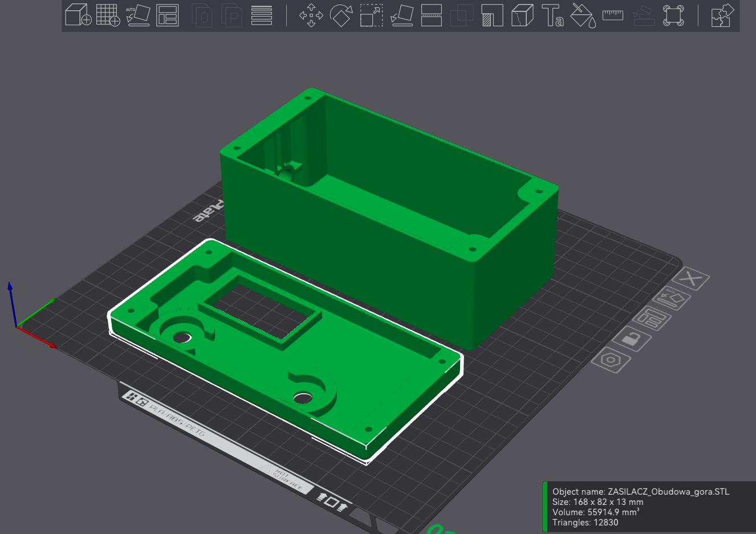Select the Measure ruler tool
756x534 pixels.
coord(613,15)
